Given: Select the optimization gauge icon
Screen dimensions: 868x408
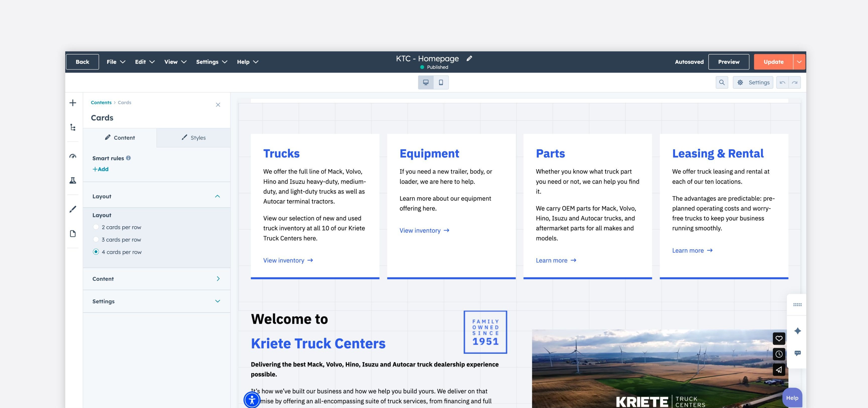Looking at the screenshot, I should 73,156.
